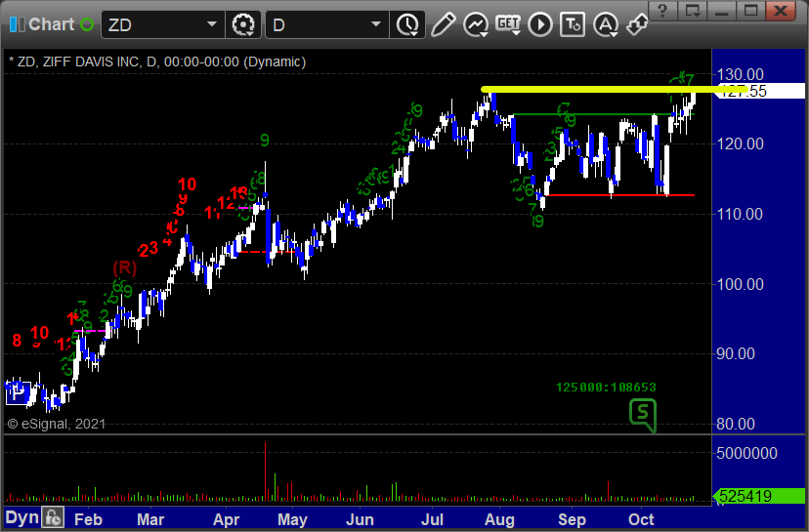The image size is (809, 532).
Task: Click the 110.00 price axis label
Action: coord(741,214)
